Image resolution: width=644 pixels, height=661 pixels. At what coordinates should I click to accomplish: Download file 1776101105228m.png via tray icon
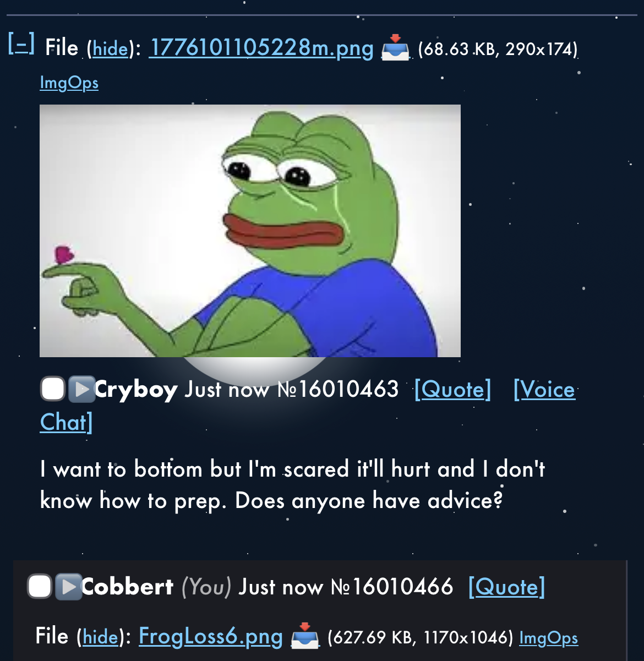(395, 48)
